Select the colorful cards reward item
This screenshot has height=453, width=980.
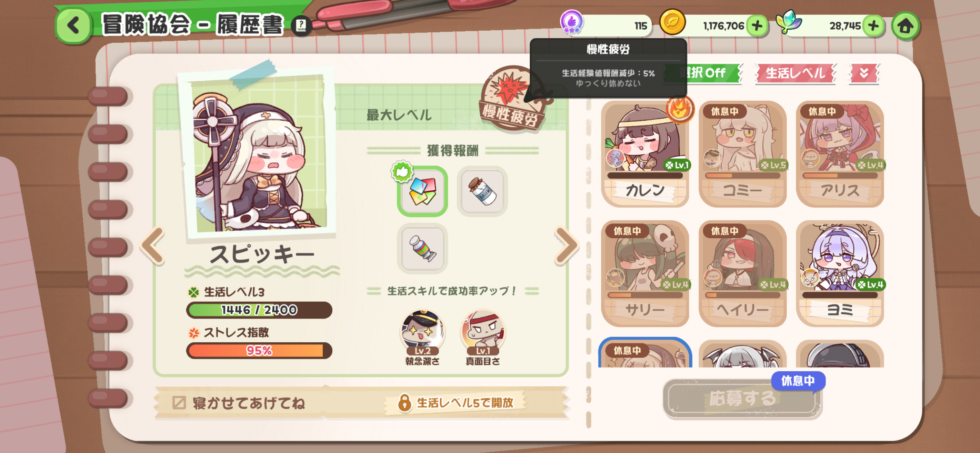[x=422, y=191]
